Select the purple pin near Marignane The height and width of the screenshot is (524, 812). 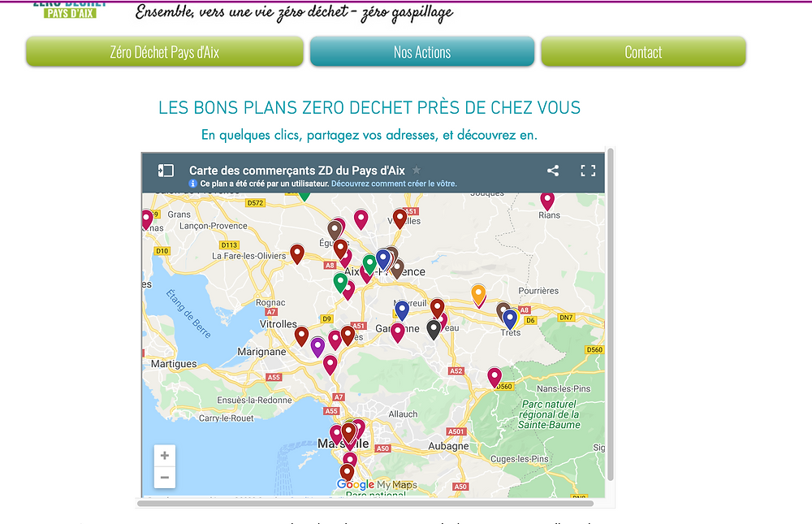(317, 347)
